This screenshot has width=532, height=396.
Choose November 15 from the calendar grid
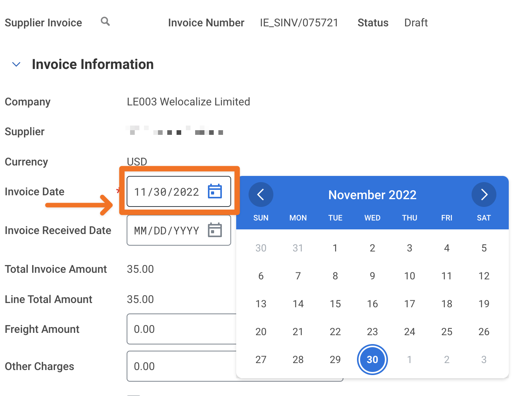pos(335,304)
